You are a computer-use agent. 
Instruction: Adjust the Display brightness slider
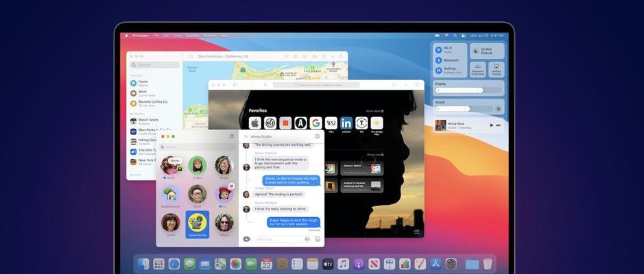(468, 90)
